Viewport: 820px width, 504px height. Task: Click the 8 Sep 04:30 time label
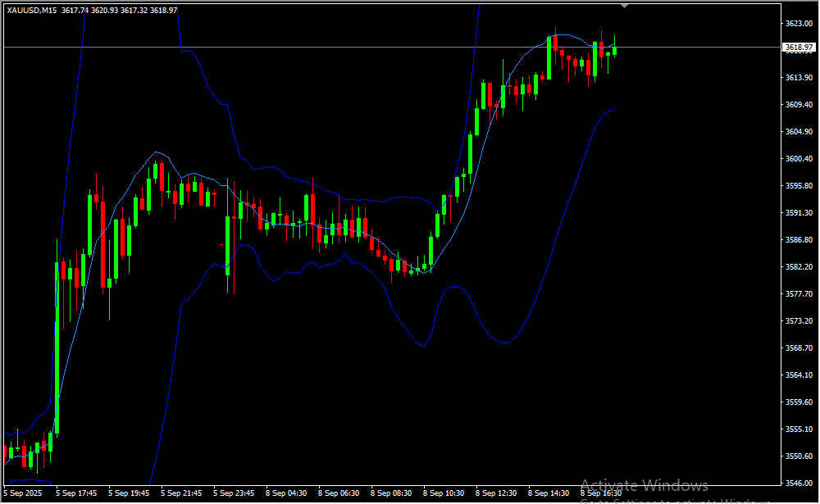click(x=286, y=493)
